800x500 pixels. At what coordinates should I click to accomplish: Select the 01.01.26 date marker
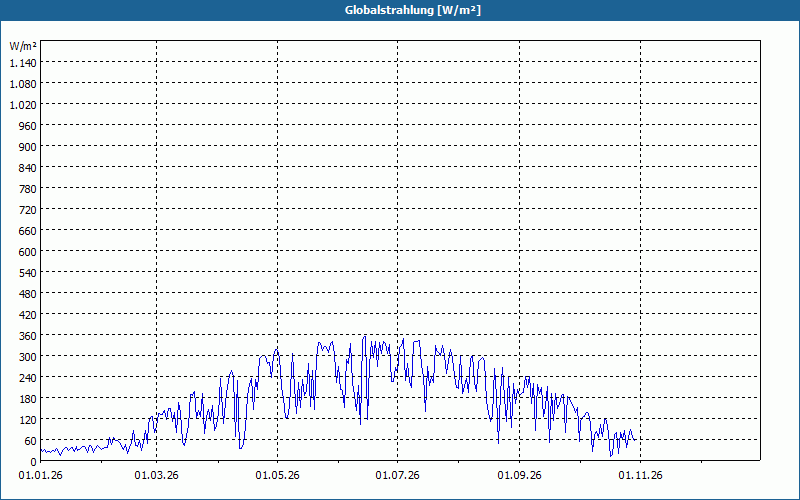coord(40,476)
